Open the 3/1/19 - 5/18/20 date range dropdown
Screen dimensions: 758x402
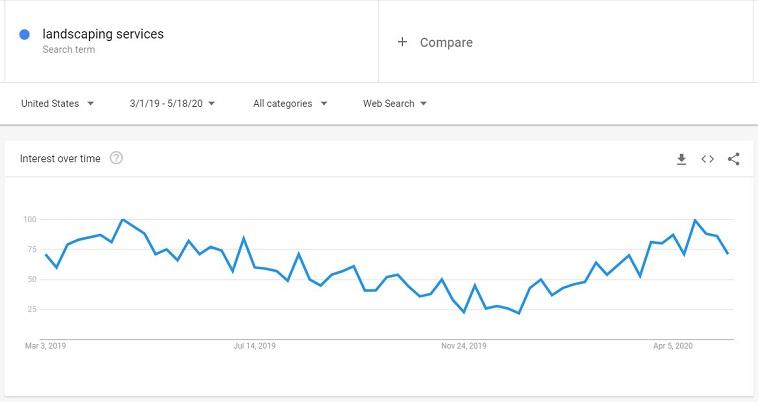(x=172, y=103)
